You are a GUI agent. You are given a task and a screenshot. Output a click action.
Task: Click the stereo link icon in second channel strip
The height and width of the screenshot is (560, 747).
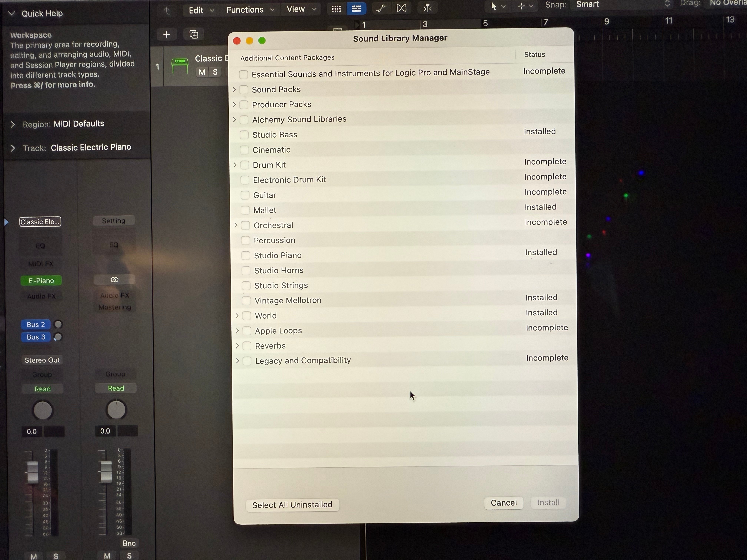[114, 279]
